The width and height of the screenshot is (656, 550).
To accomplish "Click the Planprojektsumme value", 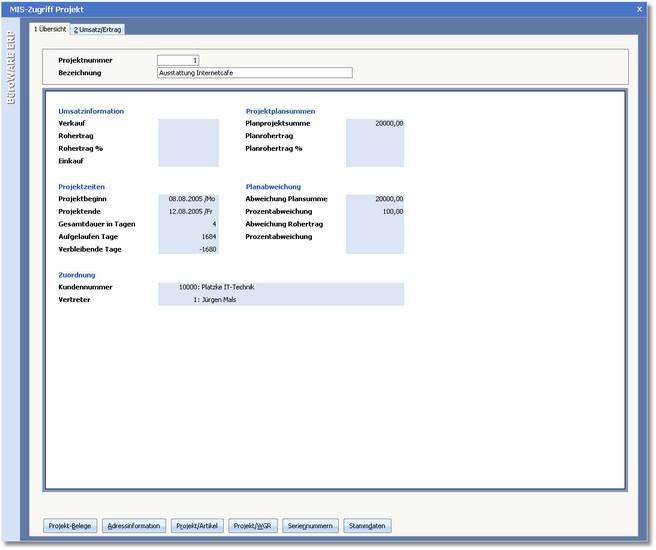I will 375,124.
